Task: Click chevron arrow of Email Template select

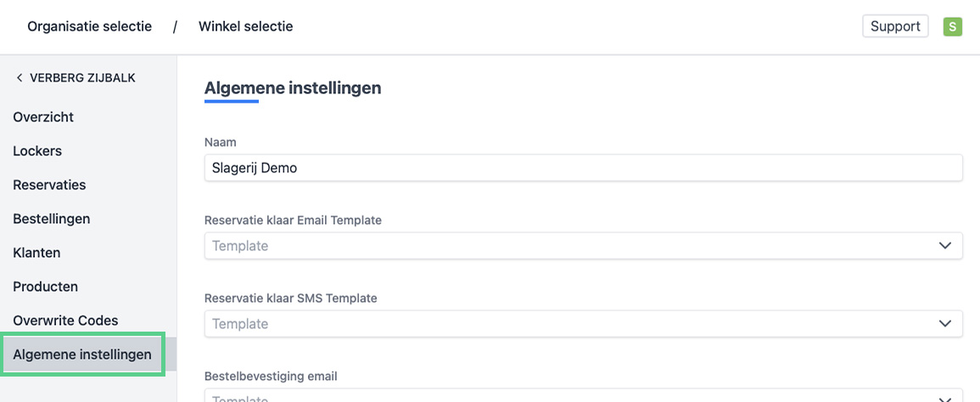Action: pos(945,246)
